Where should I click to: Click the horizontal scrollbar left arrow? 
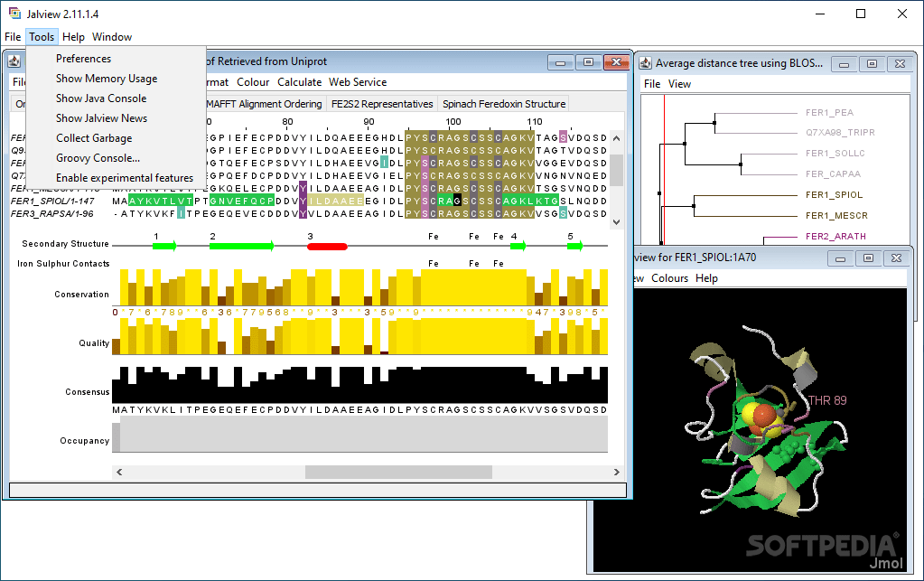119,472
